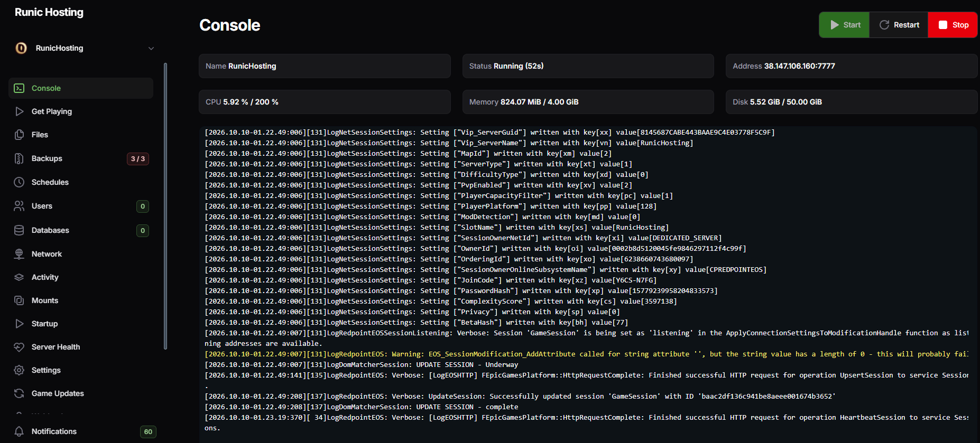This screenshot has width=980, height=443.
Task: Click the Disk 5.52 GiB / 50.00 GiB box
Action: click(852, 102)
